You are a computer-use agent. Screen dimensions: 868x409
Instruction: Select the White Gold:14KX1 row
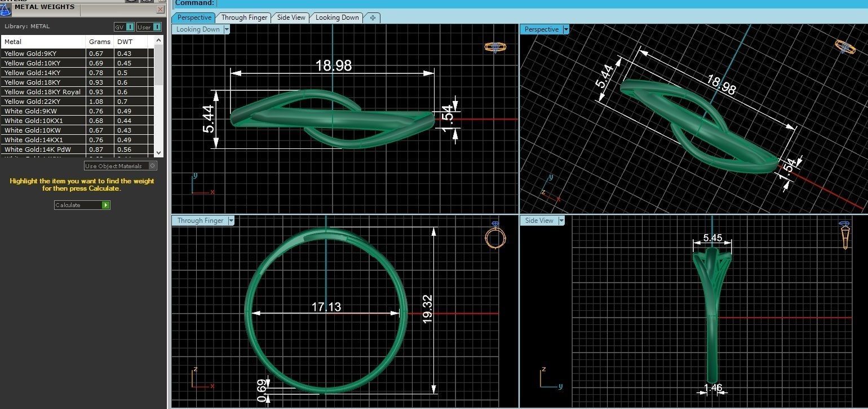78,140
